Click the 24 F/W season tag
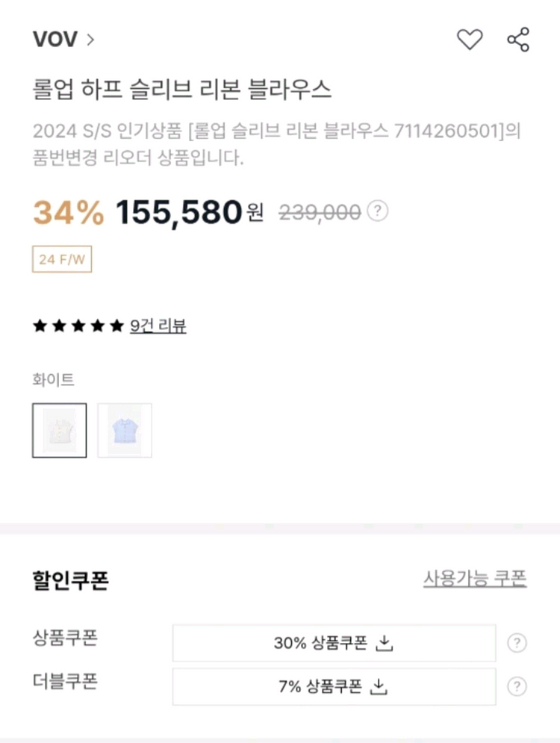Screen dimensions: 560x743 coord(62,259)
